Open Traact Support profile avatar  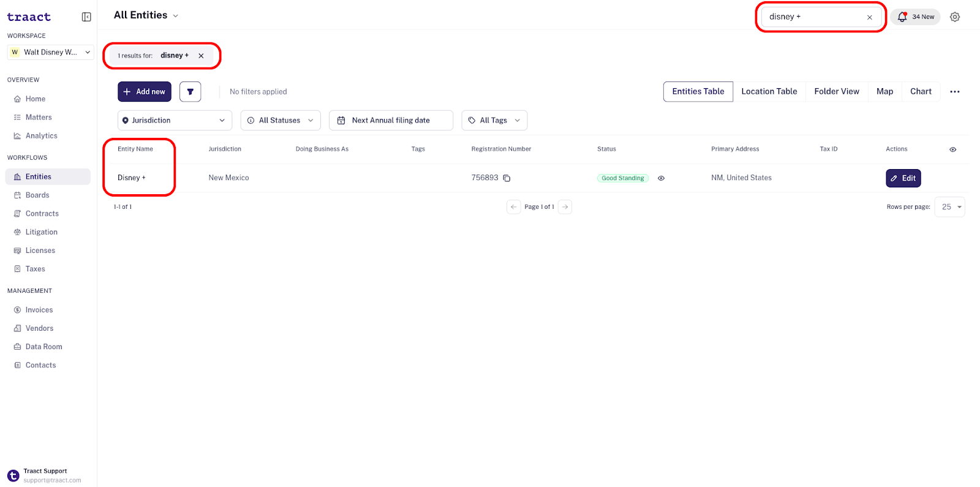[x=13, y=476]
